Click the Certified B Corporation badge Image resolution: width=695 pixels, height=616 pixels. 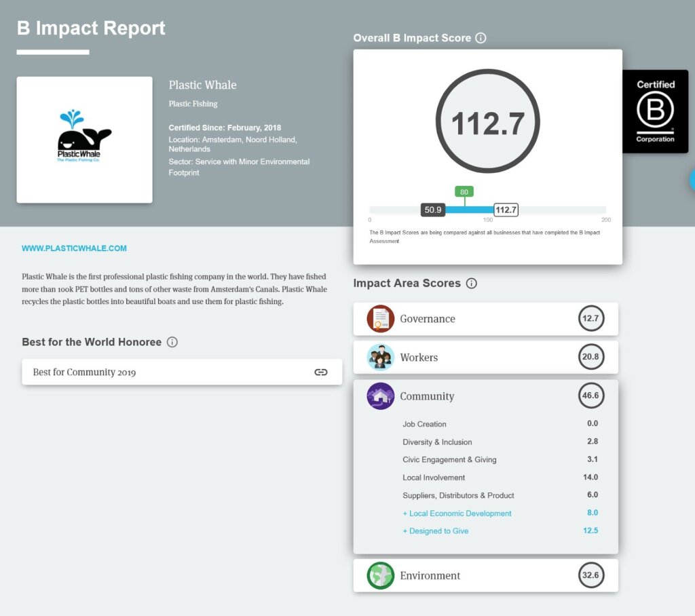pos(656,112)
